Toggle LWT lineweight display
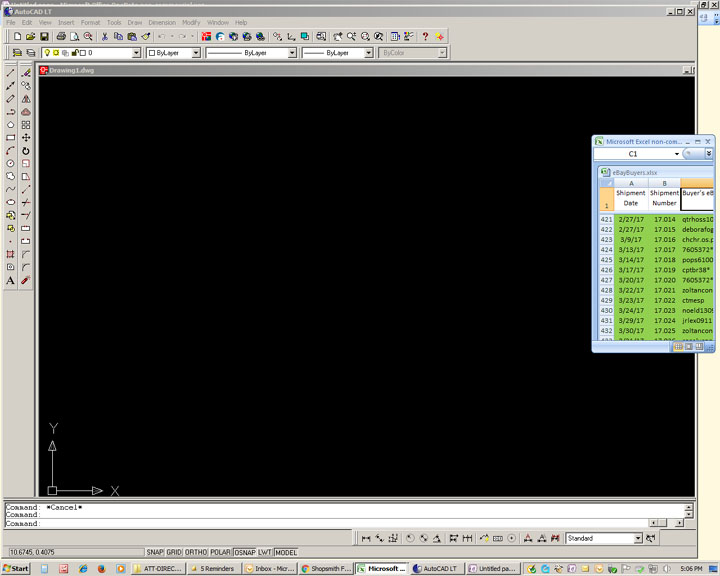This screenshot has height=576, width=720. pyautogui.click(x=265, y=552)
